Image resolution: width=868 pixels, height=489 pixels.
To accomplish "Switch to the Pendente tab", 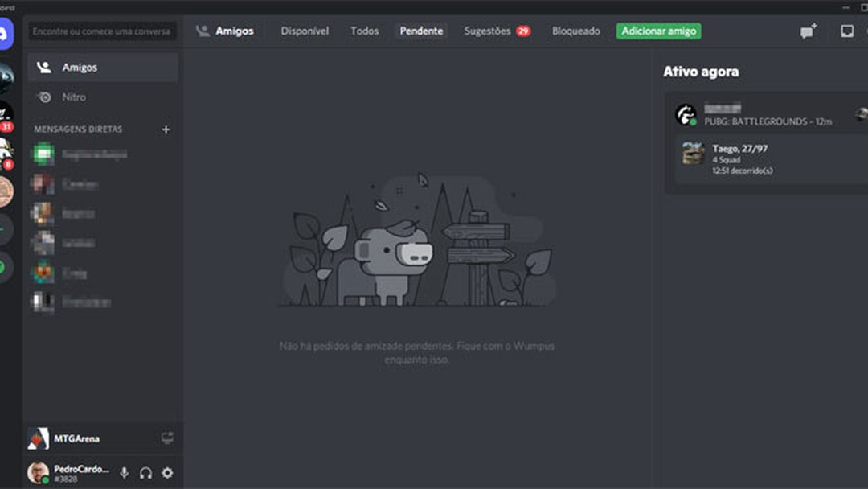I will 421,31.
